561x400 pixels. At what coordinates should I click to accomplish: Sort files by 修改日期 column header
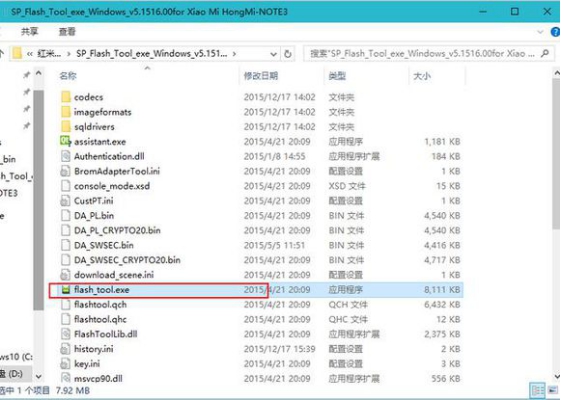(261, 75)
